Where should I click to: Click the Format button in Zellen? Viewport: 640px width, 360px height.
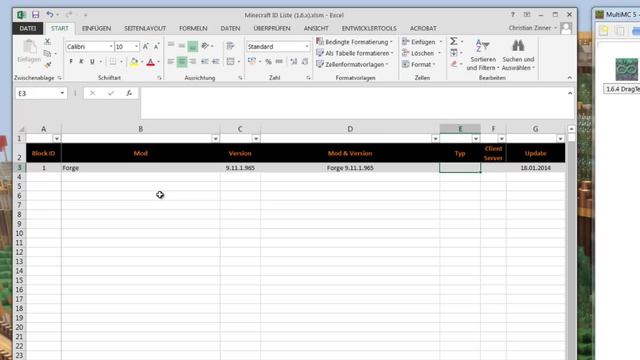419,64
